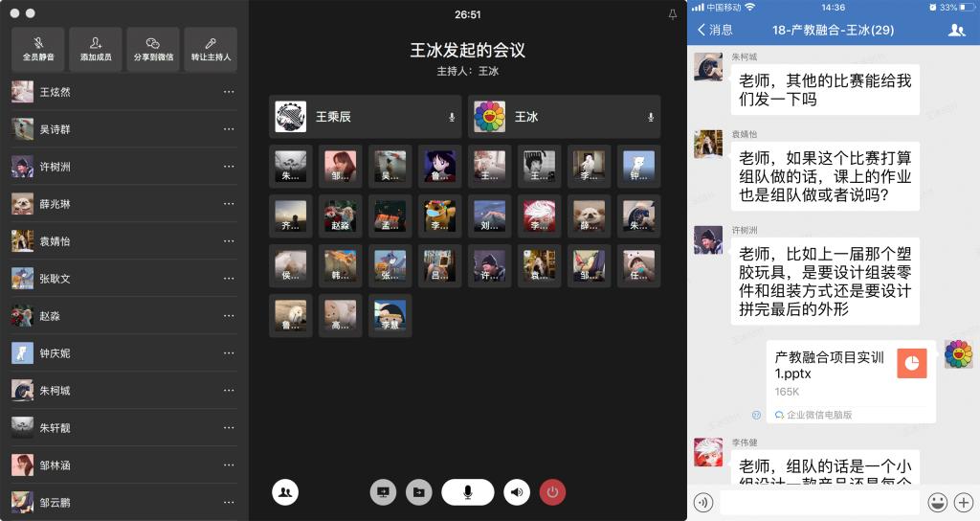Go back to 消息 message list
The image size is (980, 521).
point(715,30)
